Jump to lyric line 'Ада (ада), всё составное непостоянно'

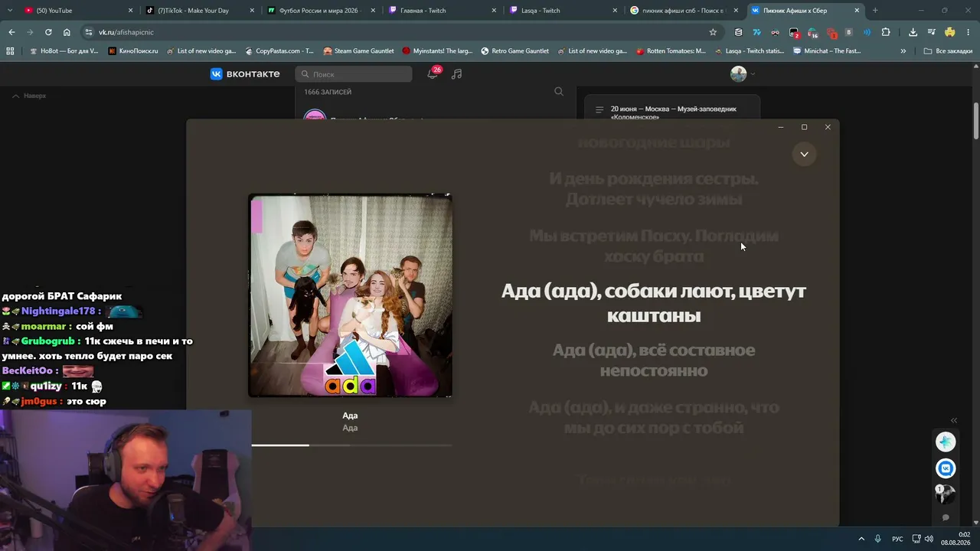coord(654,360)
